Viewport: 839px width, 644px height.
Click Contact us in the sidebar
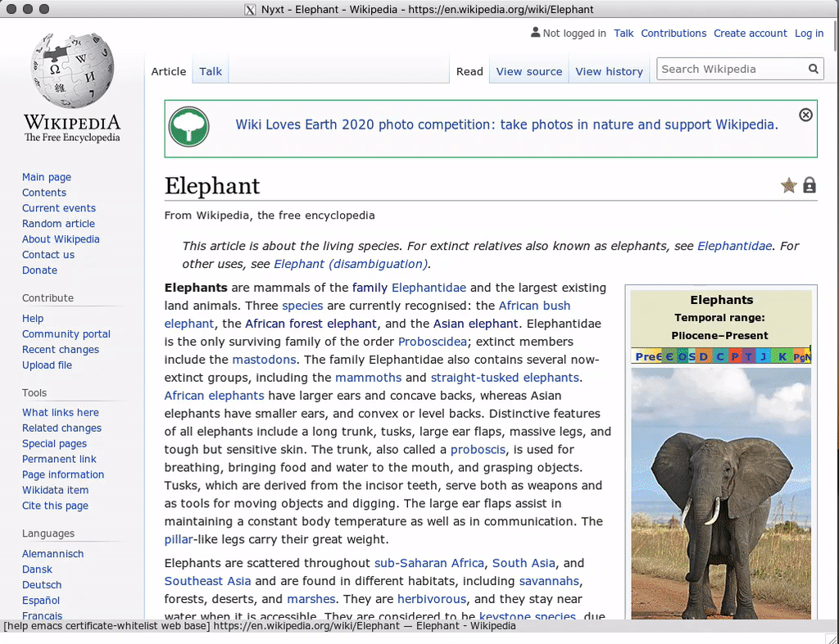(x=48, y=255)
